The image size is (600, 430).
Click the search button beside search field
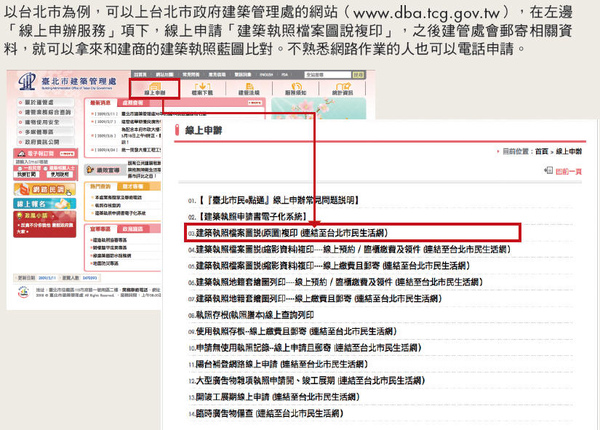click(358, 75)
